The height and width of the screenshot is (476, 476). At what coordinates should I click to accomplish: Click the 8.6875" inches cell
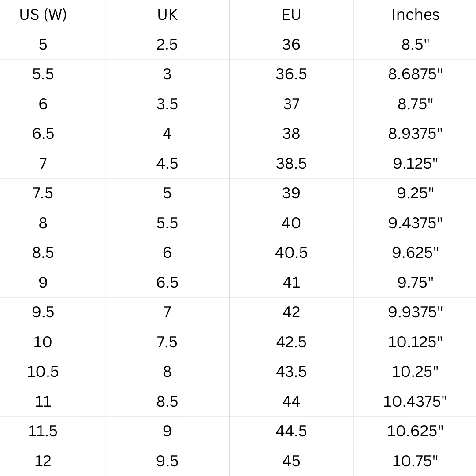click(x=415, y=74)
